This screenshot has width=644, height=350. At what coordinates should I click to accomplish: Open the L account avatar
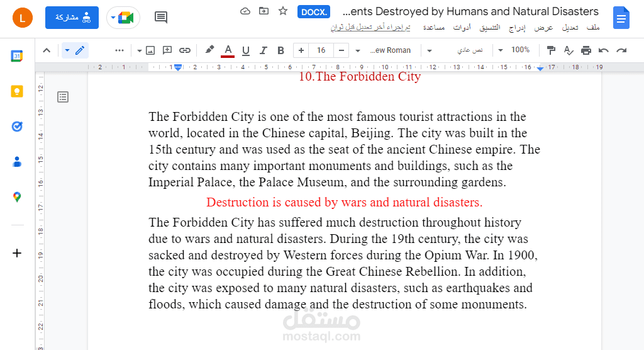coord(23,18)
